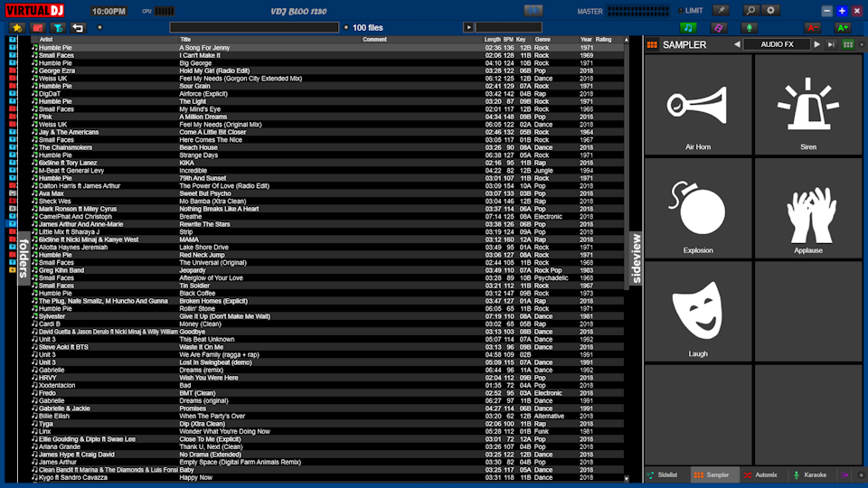Toggle the round option in sampler header corner
The width and height of the screenshot is (868, 488).
pyautogui.click(x=861, y=45)
